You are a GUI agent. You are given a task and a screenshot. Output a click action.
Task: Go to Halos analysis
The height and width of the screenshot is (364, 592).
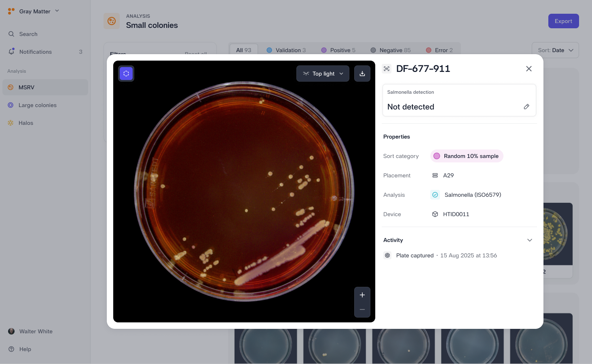pyautogui.click(x=45, y=123)
